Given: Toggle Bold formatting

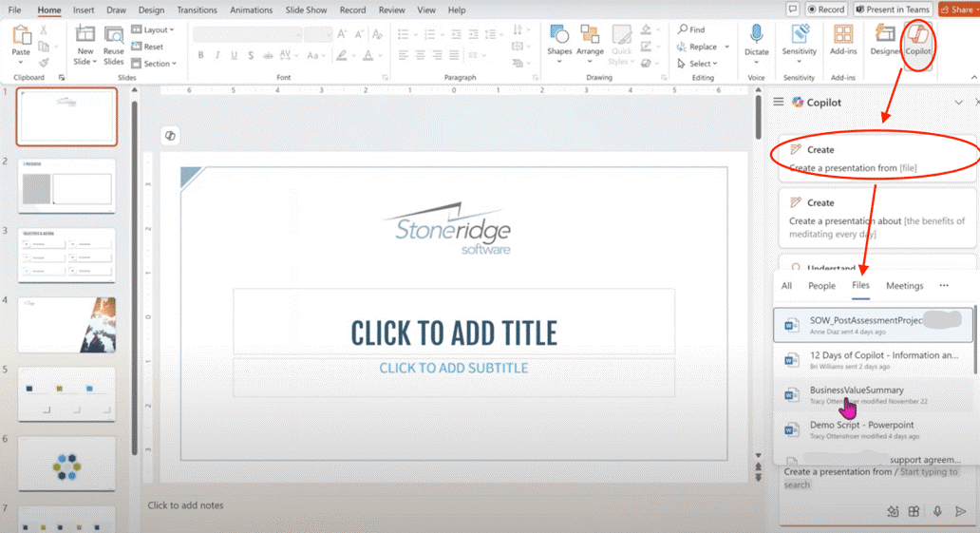Looking at the screenshot, I should (x=200, y=55).
